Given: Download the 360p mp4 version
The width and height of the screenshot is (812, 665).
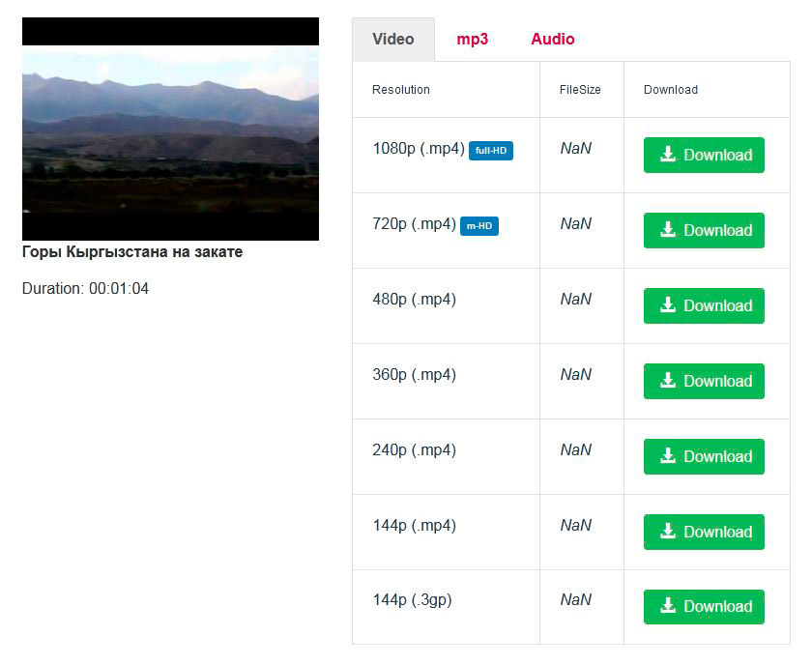Looking at the screenshot, I should pos(704,381).
